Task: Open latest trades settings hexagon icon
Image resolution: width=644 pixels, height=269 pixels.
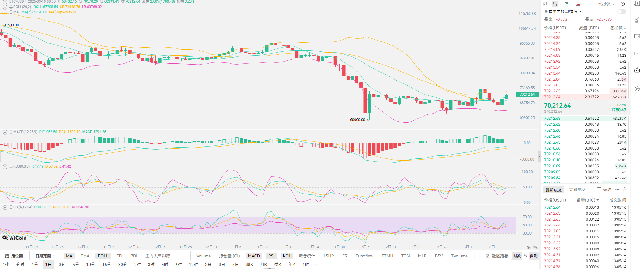Action: coord(625,189)
